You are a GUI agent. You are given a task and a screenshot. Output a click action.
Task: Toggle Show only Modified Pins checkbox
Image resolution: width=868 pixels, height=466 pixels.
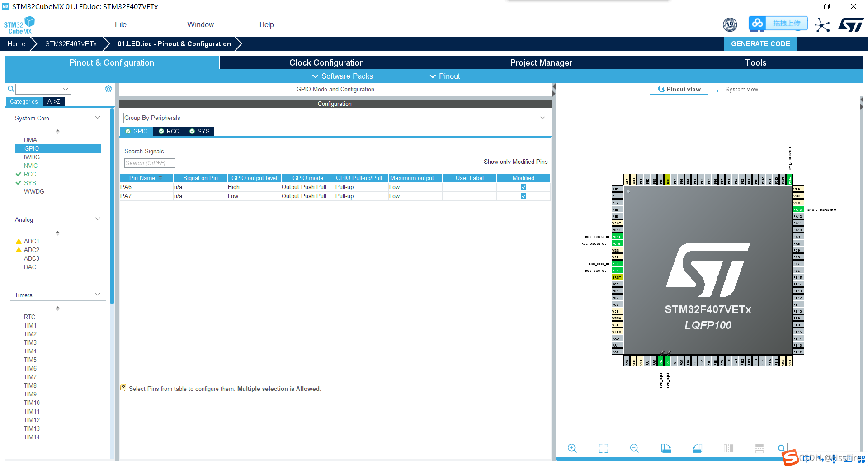pos(479,162)
